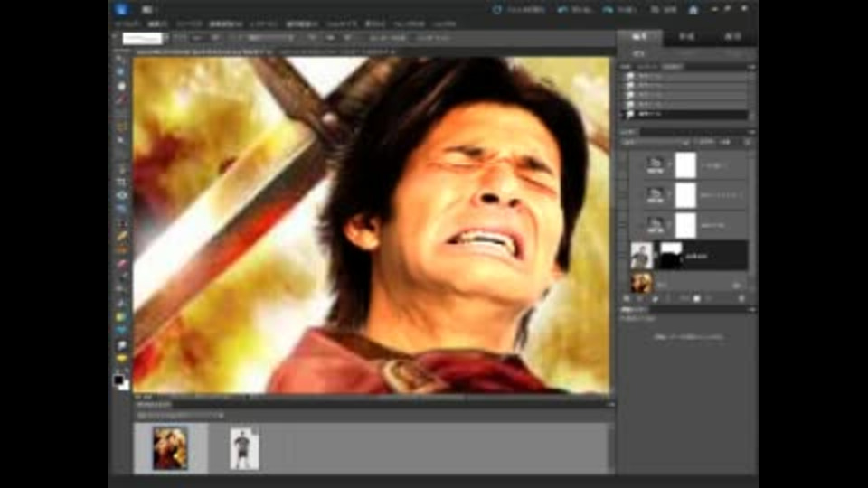Select the red Eyedropper tool
Screen dimensions: 868x488
click(x=120, y=100)
